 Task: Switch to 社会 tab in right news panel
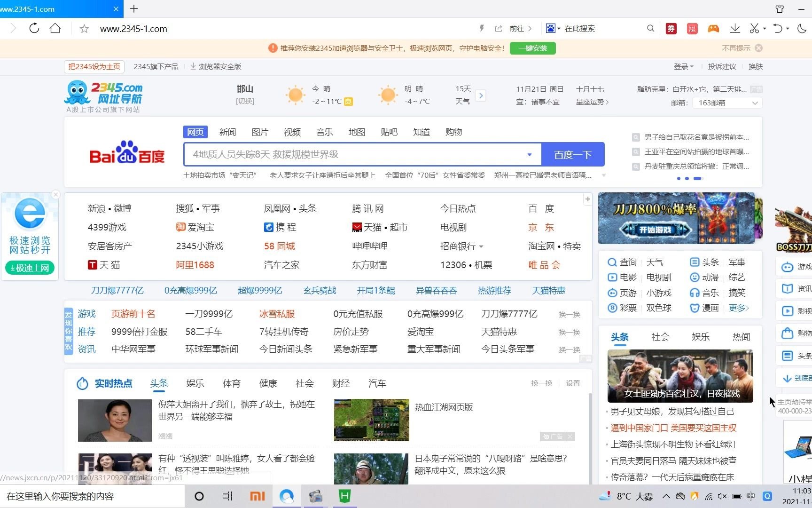point(660,337)
